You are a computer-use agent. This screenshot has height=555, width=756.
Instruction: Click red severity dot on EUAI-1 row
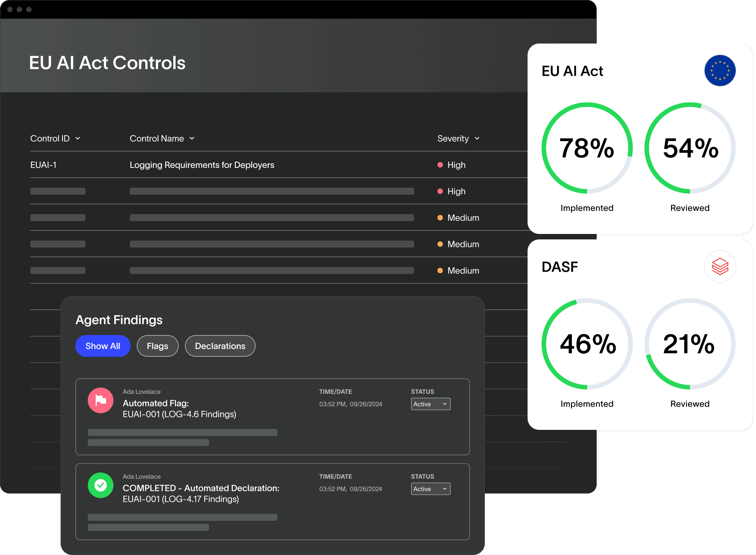coord(440,165)
